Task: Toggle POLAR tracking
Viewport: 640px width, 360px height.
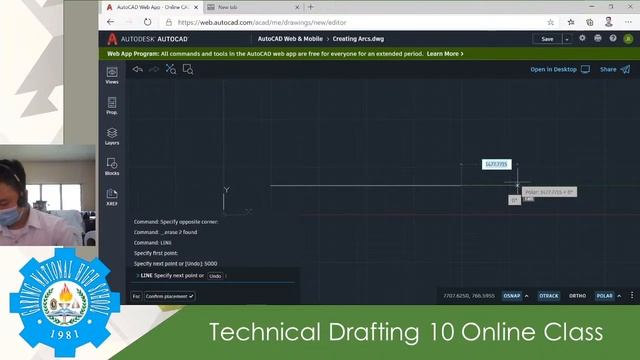Action: click(x=604, y=296)
